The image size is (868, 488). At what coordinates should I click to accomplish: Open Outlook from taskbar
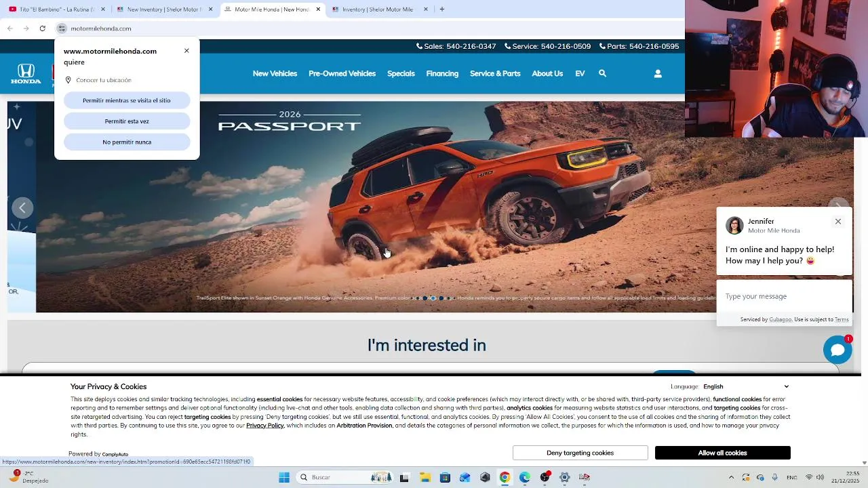click(x=465, y=477)
